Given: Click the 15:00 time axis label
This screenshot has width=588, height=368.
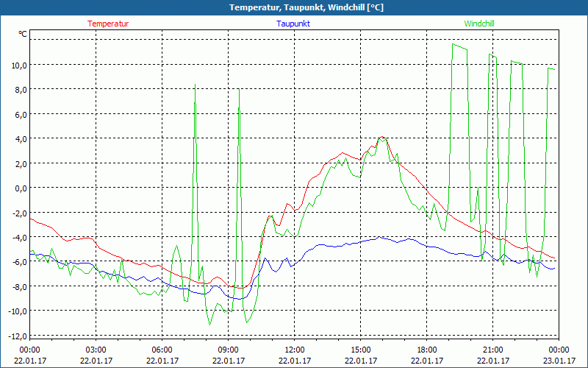Looking at the screenshot, I should [x=360, y=350].
